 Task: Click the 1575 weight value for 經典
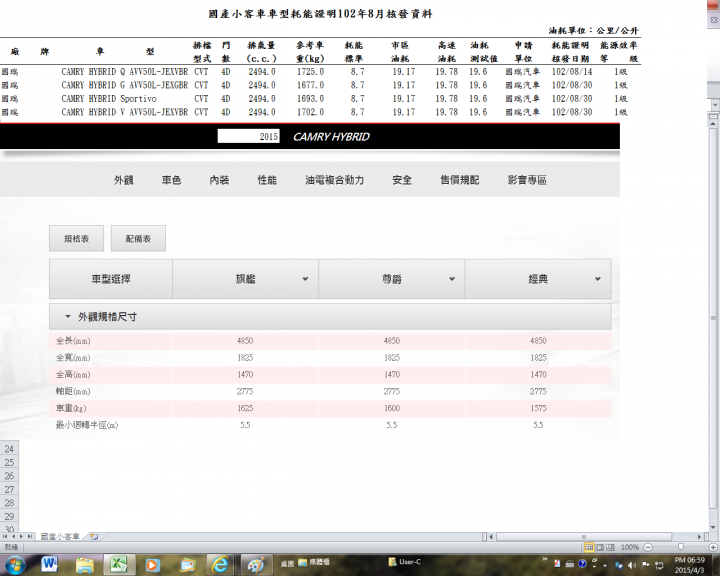[x=538, y=408]
